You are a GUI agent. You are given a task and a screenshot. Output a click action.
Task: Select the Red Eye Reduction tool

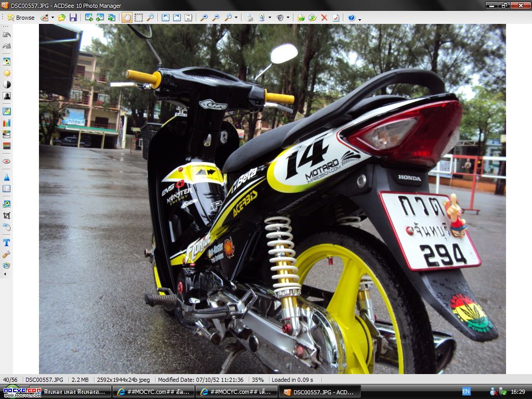[x=6, y=162]
